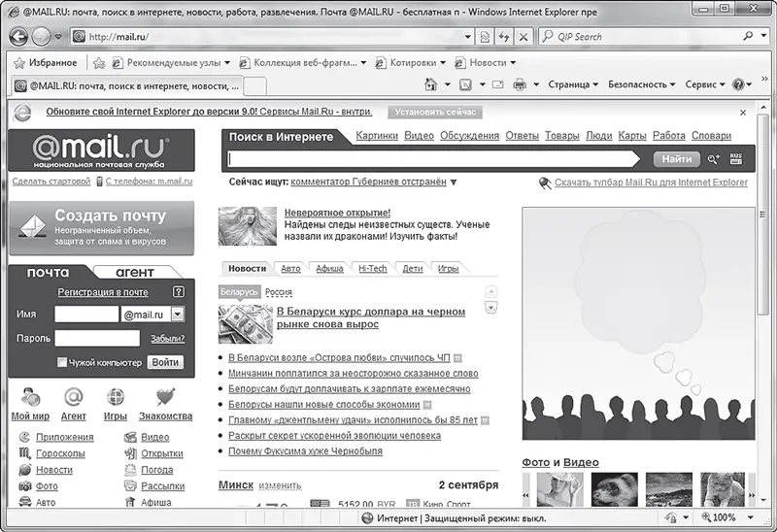Switch to the Афиша news tab
This screenshot has width=777, height=532.
tap(329, 269)
